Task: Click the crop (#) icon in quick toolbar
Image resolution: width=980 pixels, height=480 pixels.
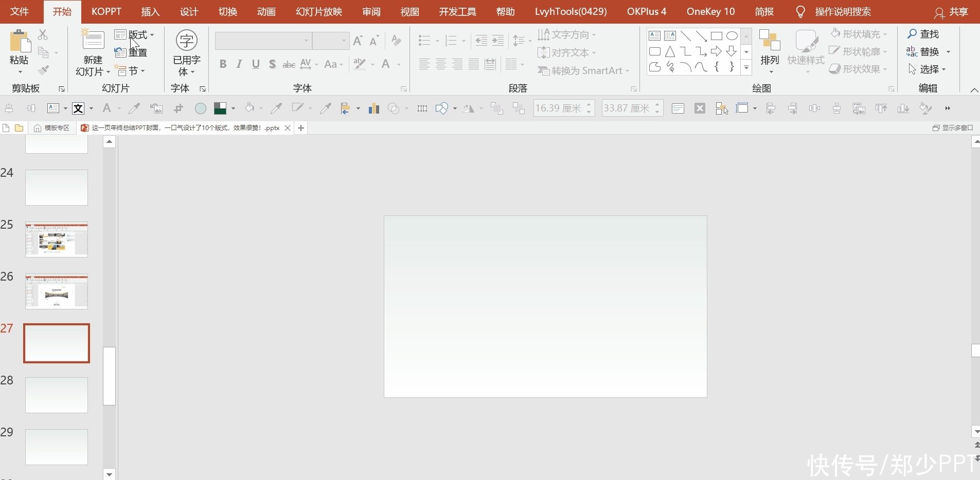Action: pos(179,108)
